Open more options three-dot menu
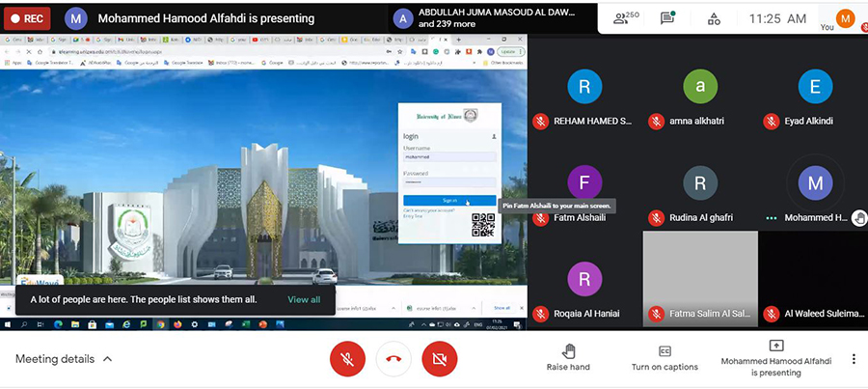Image resolution: width=868 pixels, height=389 pixels. tap(854, 359)
